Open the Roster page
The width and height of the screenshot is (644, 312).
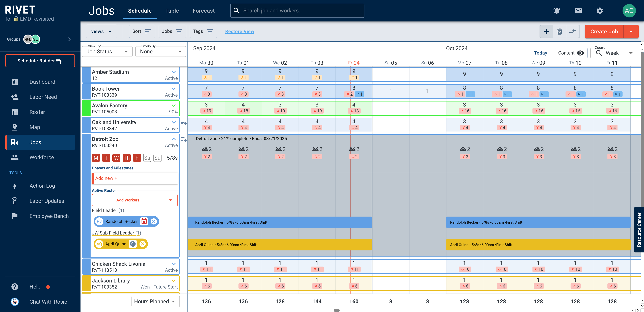(x=40, y=112)
